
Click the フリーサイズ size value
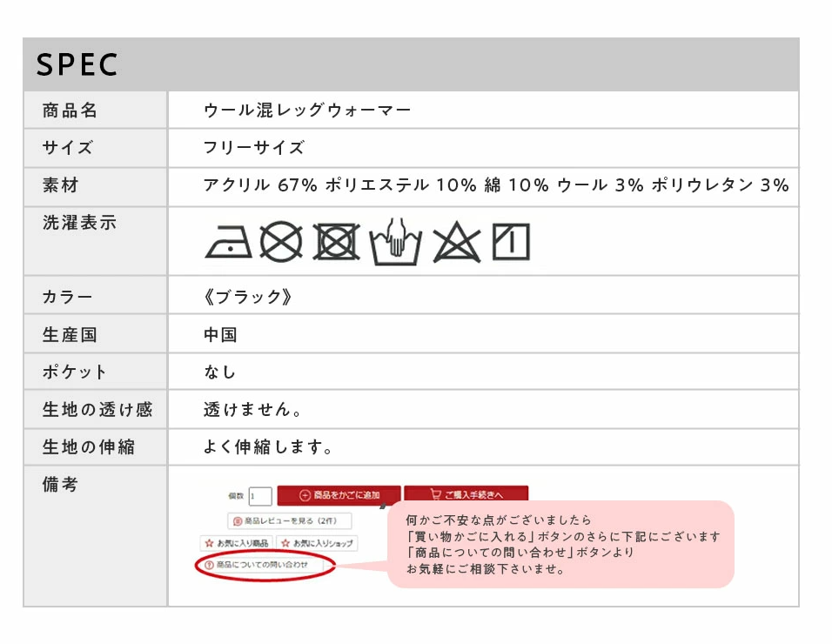coord(254,148)
